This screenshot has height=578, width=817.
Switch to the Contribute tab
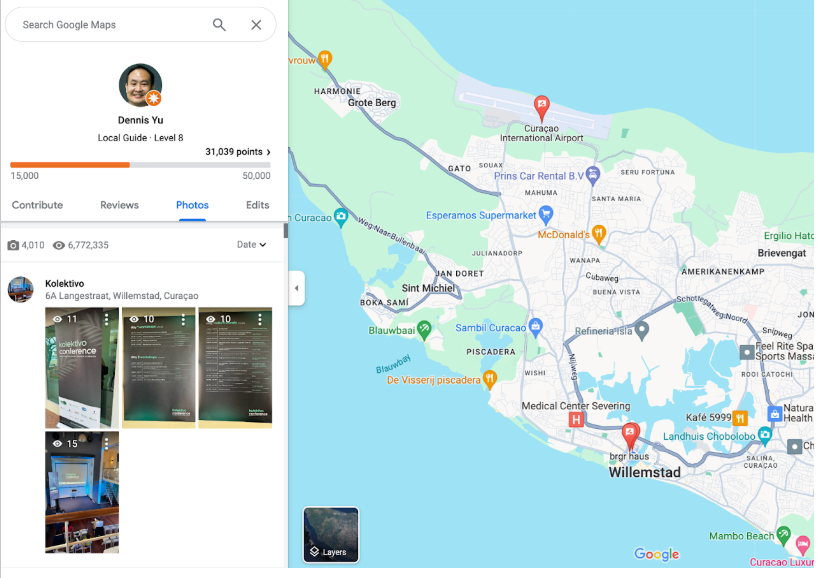(x=38, y=205)
